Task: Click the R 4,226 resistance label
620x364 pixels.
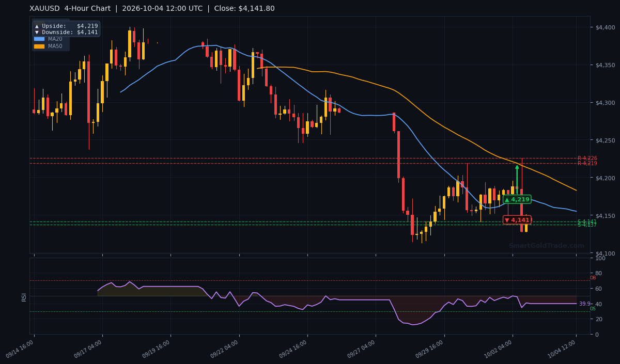Action: 587,159
